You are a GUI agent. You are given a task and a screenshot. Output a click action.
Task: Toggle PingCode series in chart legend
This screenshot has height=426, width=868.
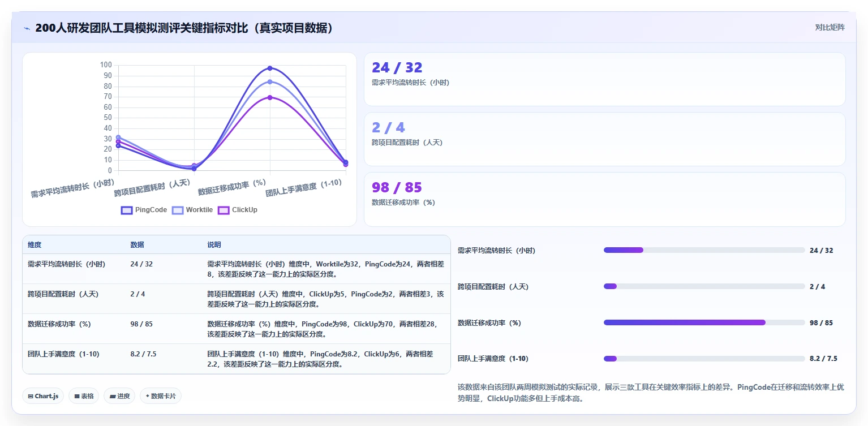[144, 210]
